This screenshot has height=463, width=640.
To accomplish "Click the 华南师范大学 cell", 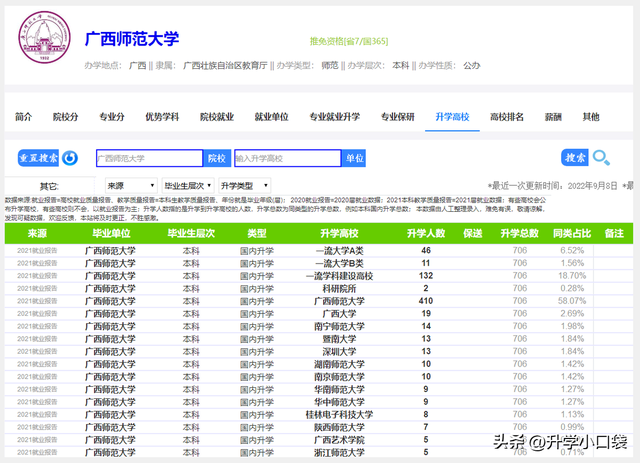I will point(339,390).
